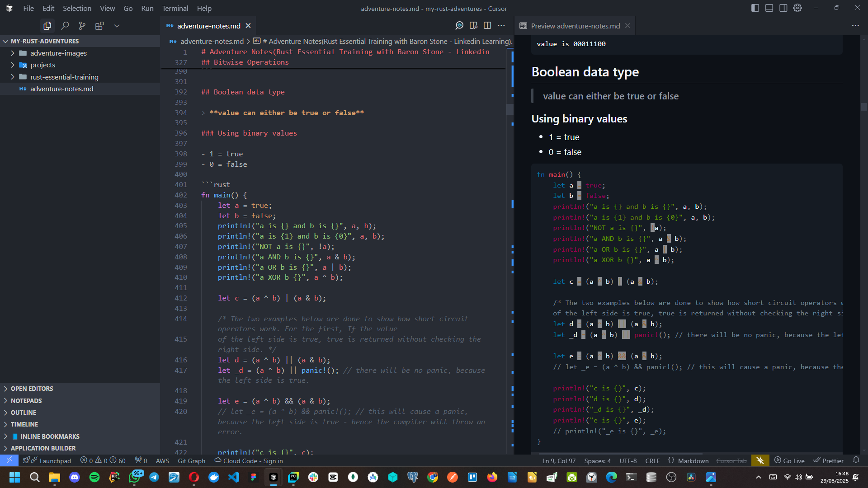Screen dimensions: 868x488
Task: Toggle bottom panel layout button
Action: click(x=769, y=8)
